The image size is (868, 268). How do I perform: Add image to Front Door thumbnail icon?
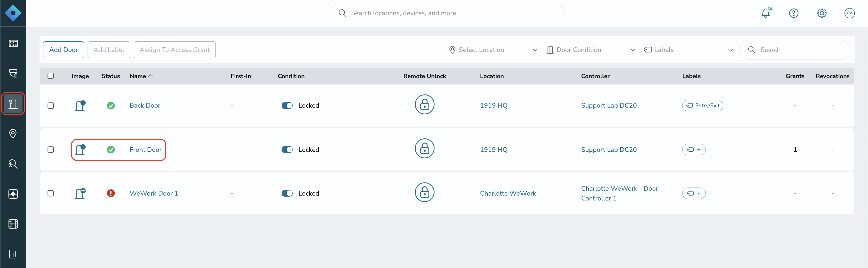[80, 150]
